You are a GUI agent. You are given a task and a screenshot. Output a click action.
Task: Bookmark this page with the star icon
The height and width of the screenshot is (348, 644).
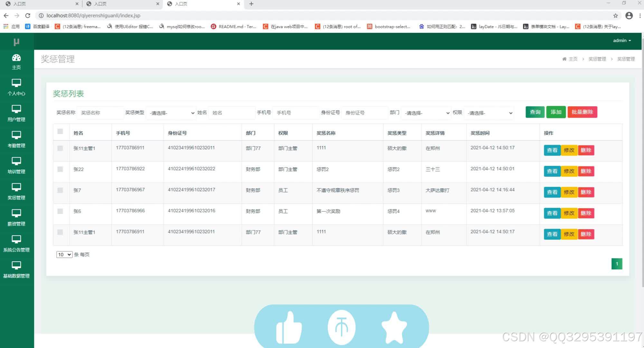click(615, 15)
